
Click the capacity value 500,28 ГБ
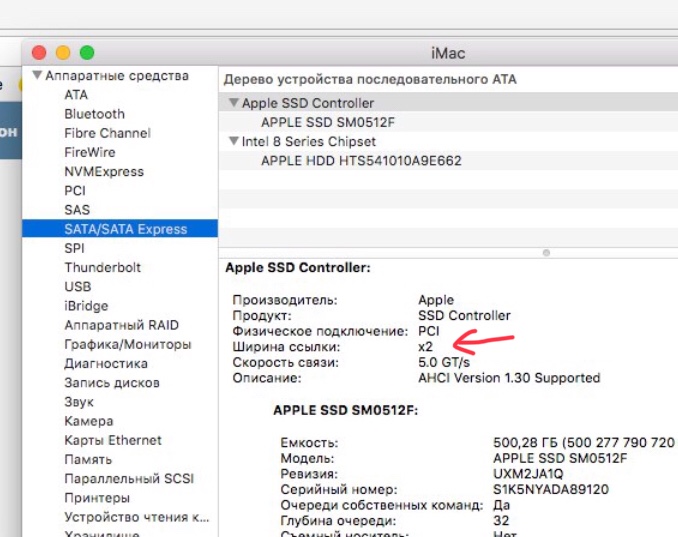point(525,442)
